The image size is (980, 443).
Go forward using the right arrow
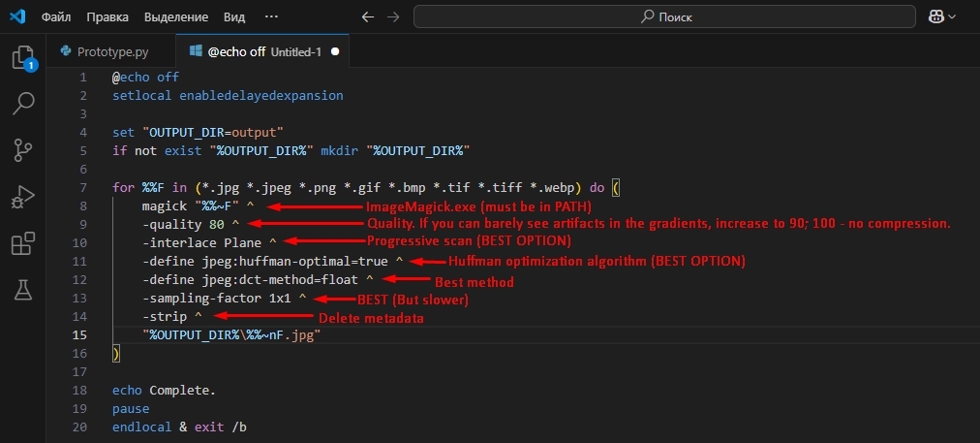(393, 17)
